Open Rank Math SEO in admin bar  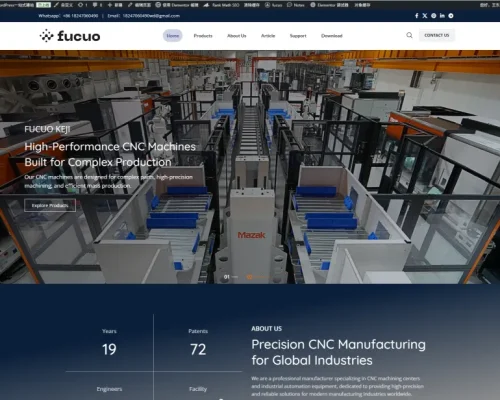coord(221,5)
